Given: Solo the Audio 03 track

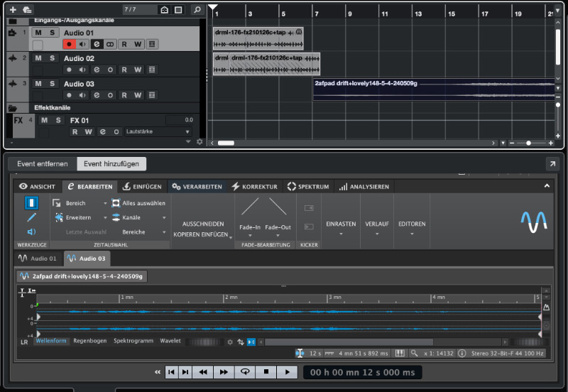Looking at the screenshot, I should [x=52, y=83].
